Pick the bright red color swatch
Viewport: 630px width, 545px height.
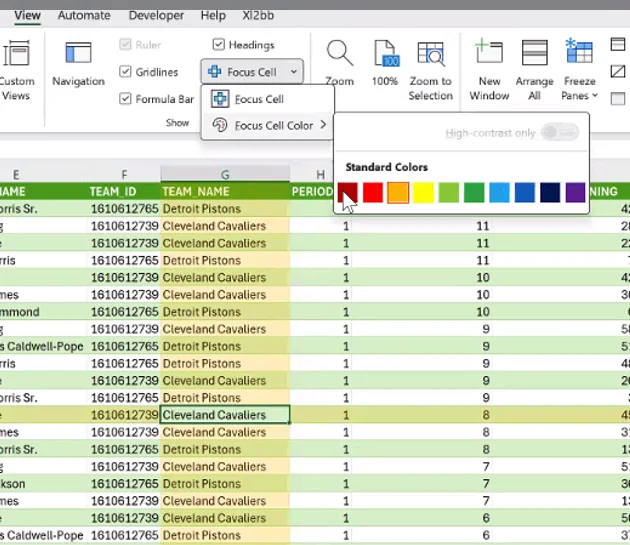pyautogui.click(x=373, y=192)
